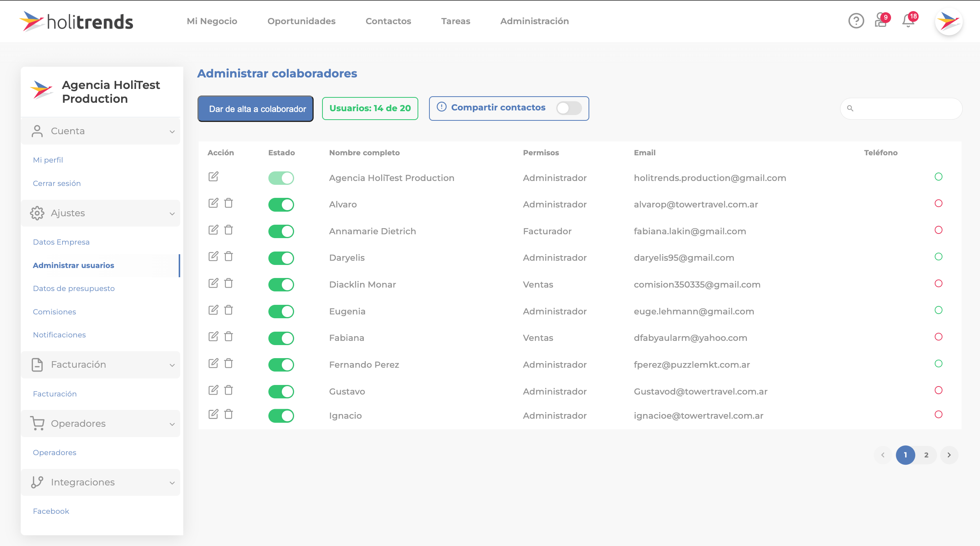Open Oportunidades in top navigation

(301, 21)
